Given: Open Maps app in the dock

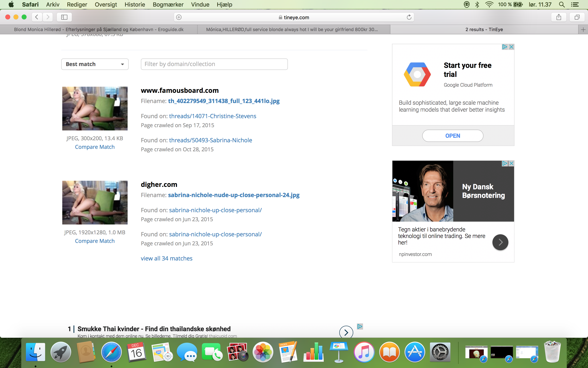Looking at the screenshot, I should [162, 352].
